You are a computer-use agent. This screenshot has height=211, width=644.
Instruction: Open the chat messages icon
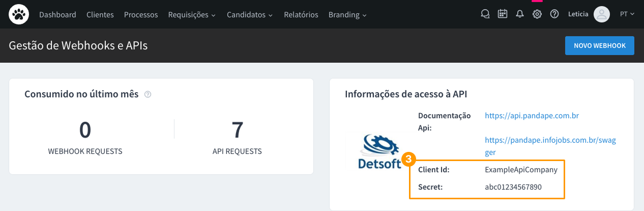tap(485, 14)
